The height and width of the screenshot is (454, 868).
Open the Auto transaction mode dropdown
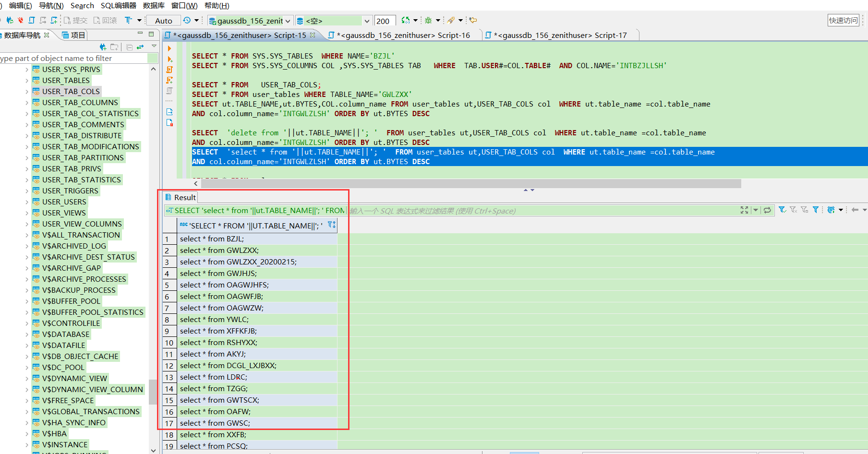[x=164, y=21]
